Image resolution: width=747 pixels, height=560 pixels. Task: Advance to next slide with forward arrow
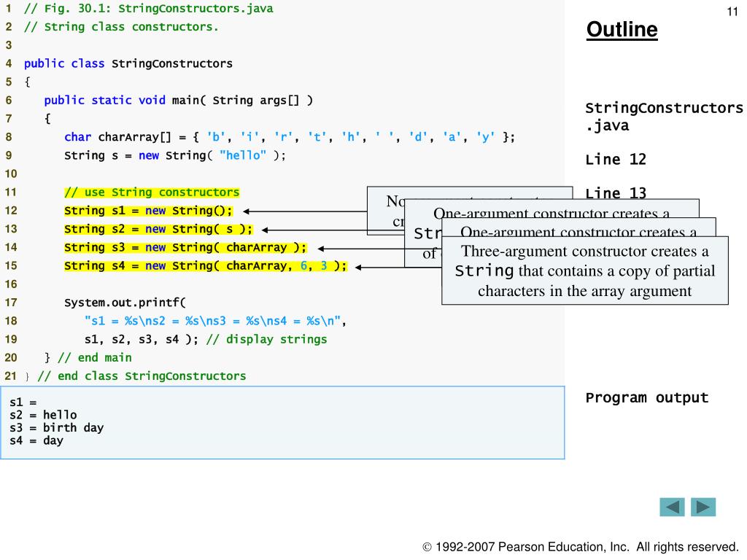click(703, 507)
